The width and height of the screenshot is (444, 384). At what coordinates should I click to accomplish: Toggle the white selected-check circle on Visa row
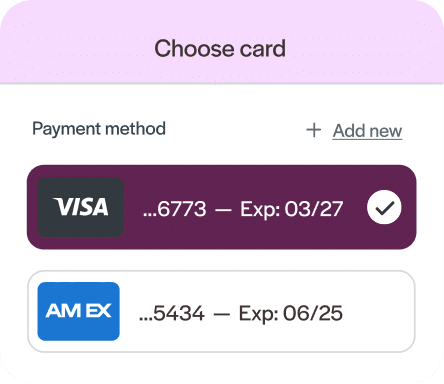[384, 207]
